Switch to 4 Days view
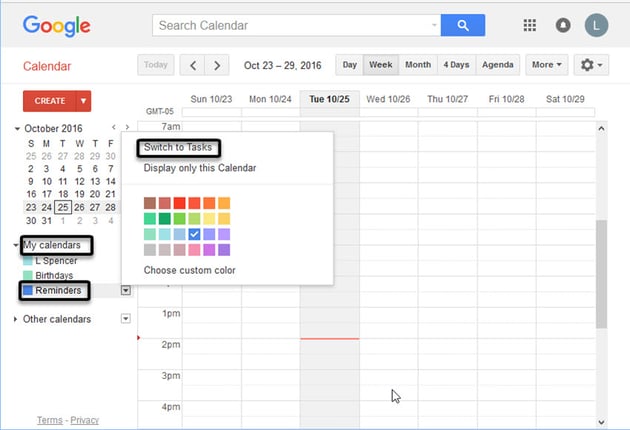Image resolution: width=630 pixels, height=430 pixels. (456, 65)
